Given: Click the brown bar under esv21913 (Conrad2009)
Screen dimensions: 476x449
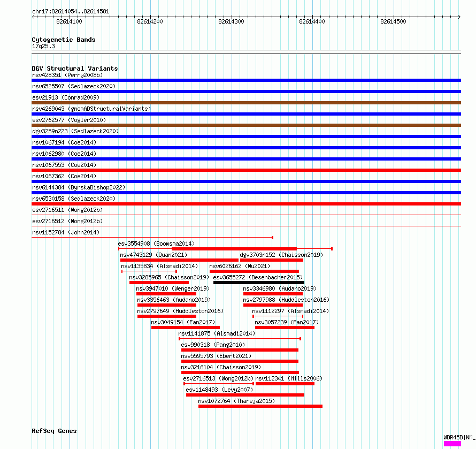Looking at the screenshot, I should (246, 103).
